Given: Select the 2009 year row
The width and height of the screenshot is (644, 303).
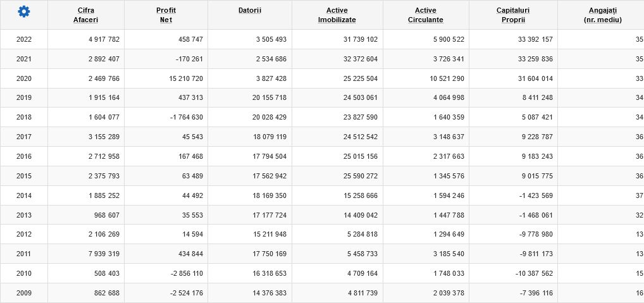Looking at the screenshot, I should (x=322, y=293).
